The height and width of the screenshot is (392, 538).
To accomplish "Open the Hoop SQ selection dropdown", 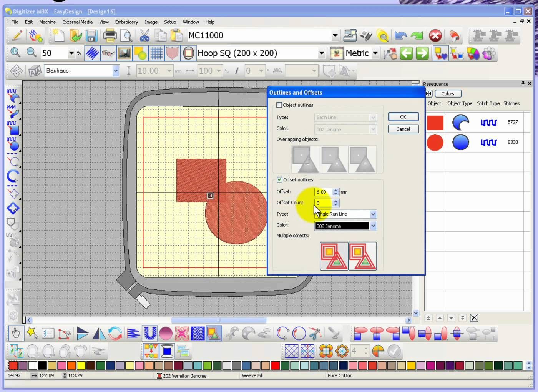I will coord(322,53).
